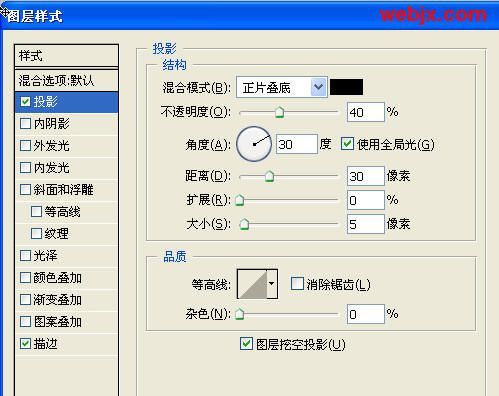Click the 角度 angle input field
The width and height of the screenshot is (499, 396).
[297, 144]
